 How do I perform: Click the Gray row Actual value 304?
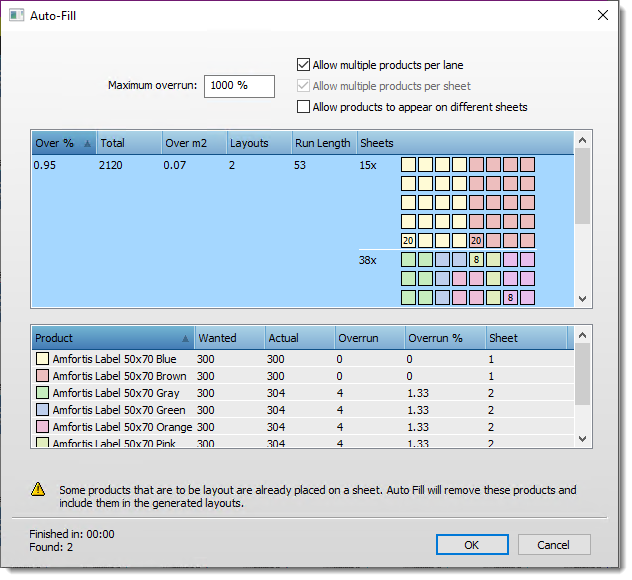[x=276, y=393]
